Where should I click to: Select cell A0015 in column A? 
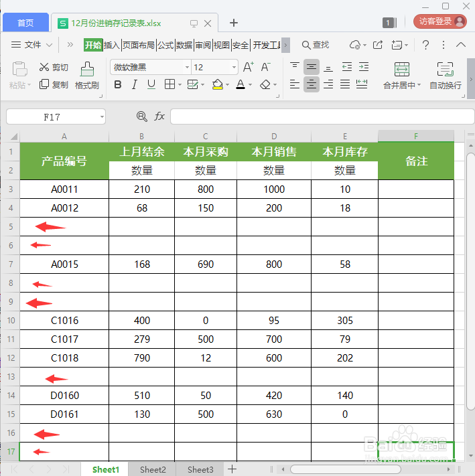[x=64, y=264]
